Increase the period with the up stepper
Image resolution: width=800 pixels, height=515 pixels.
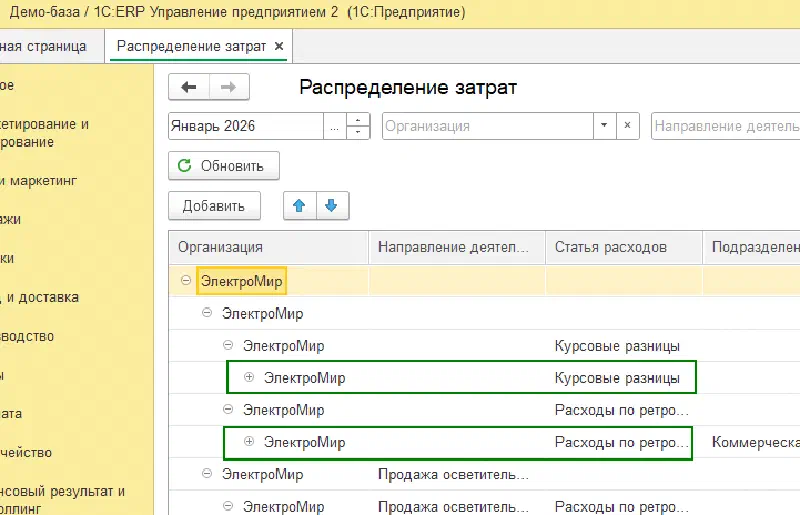click(358, 119)
